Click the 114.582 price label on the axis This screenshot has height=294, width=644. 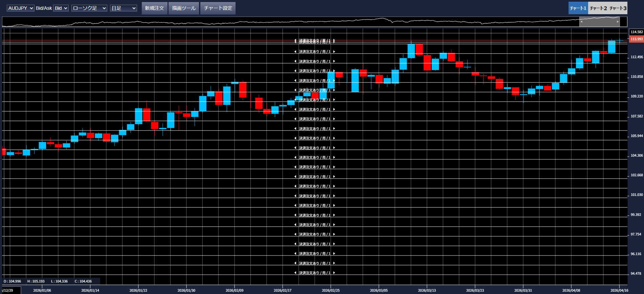click(x=636, y=32)
